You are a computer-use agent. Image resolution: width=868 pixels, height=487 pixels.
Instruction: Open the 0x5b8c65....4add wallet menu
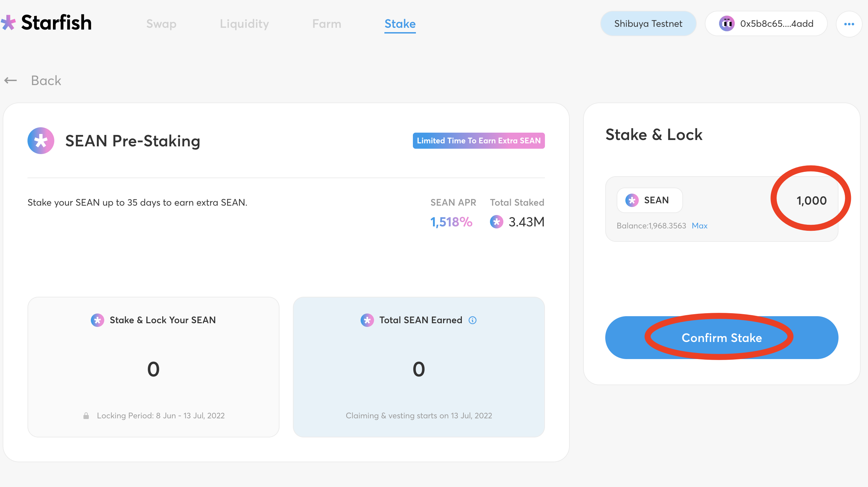766,23
